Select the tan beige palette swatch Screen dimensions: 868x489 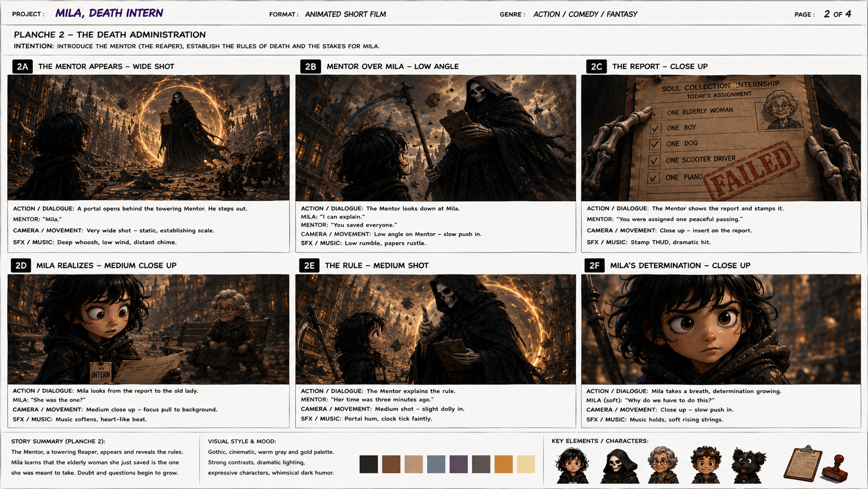(414, 464)
